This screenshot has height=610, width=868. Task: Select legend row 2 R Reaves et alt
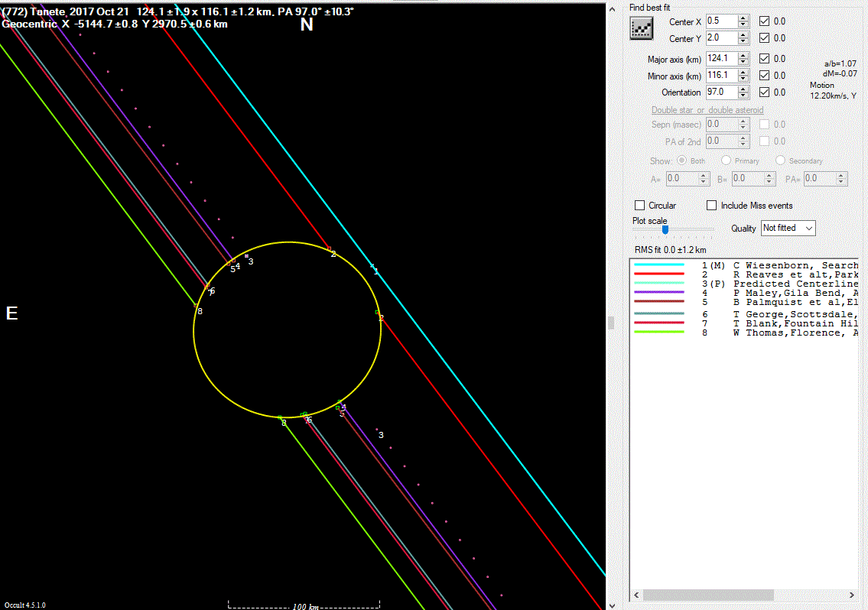coord(745,274)
